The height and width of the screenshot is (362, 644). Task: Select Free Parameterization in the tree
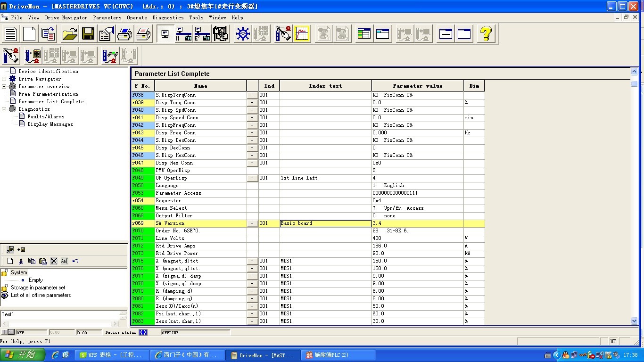tap(48, 94)
